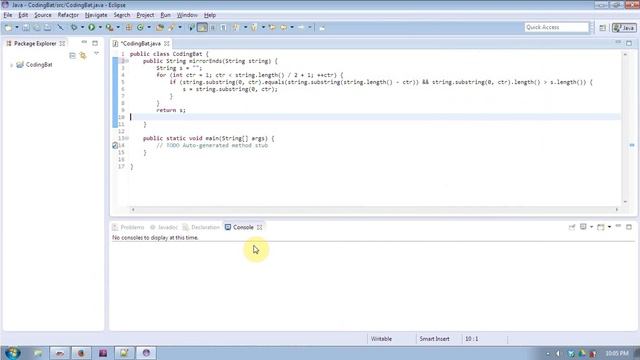This screenshot has height=360, width=640.
Task: Open the Project menu
Action: pos(145,15)
